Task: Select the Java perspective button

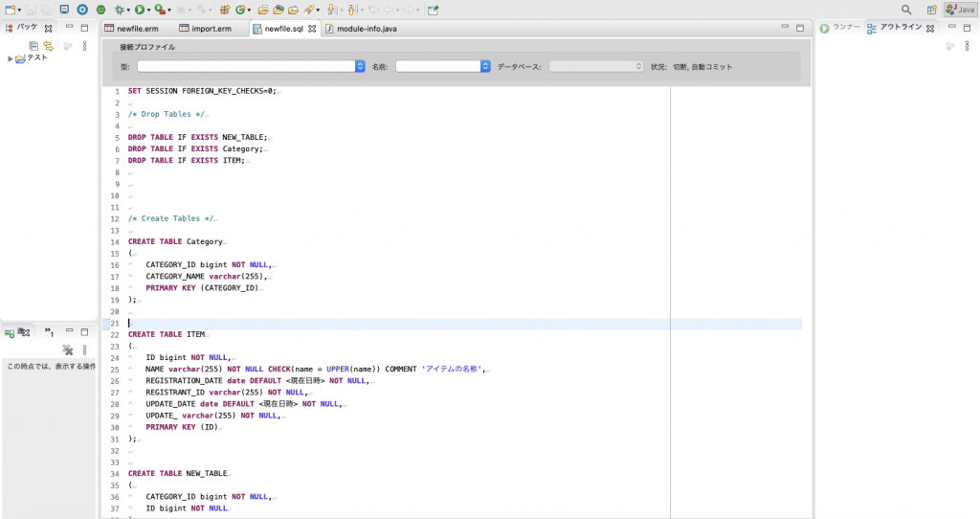Action: (x=960, y=10)
